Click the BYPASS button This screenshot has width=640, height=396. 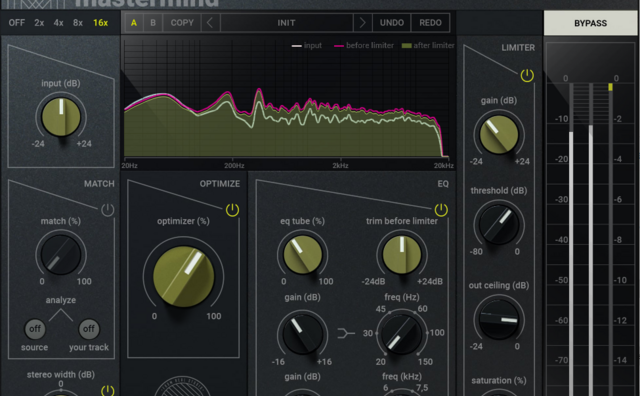[x=590, y=23]
